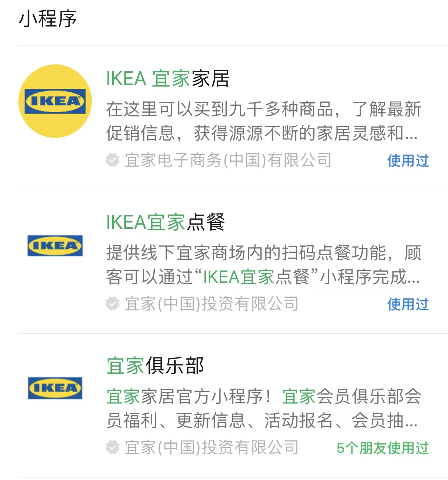Tap the 5个朋友使用过 label

383,448
